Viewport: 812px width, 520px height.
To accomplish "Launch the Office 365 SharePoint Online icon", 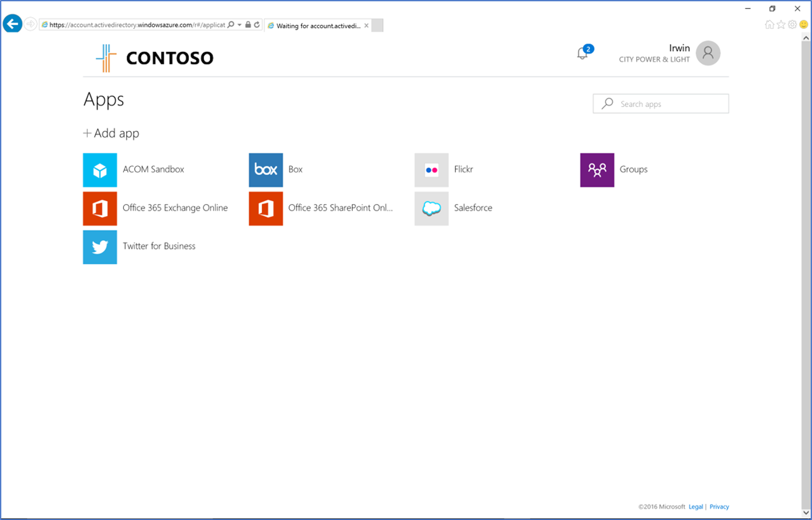I will [266, 208].
